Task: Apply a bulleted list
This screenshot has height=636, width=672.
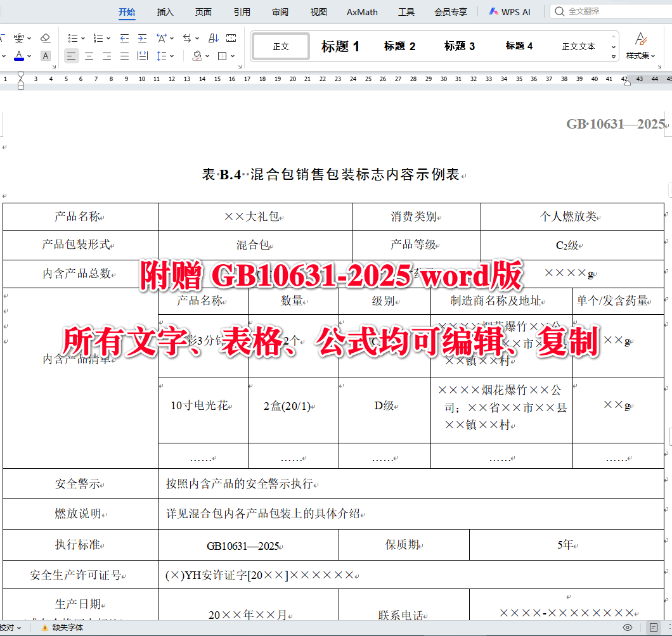Action: click(x=74, y=38)
